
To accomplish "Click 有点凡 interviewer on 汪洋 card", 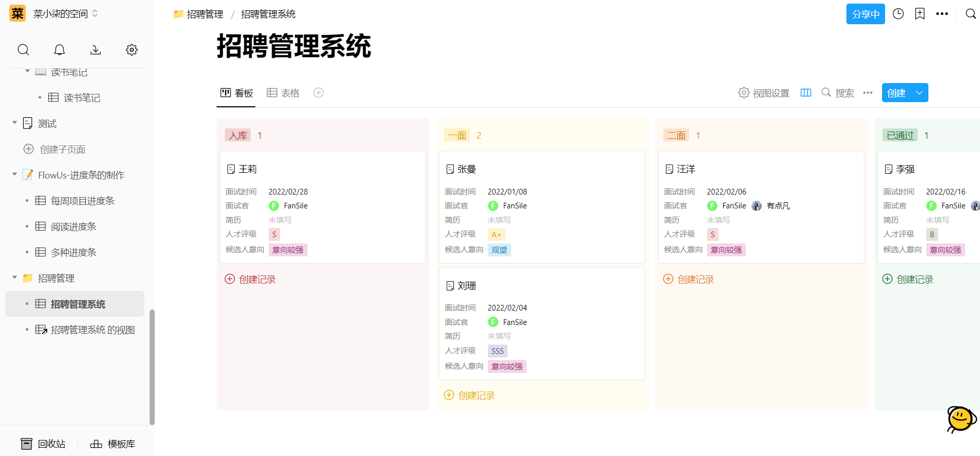I will pos(771,205).
